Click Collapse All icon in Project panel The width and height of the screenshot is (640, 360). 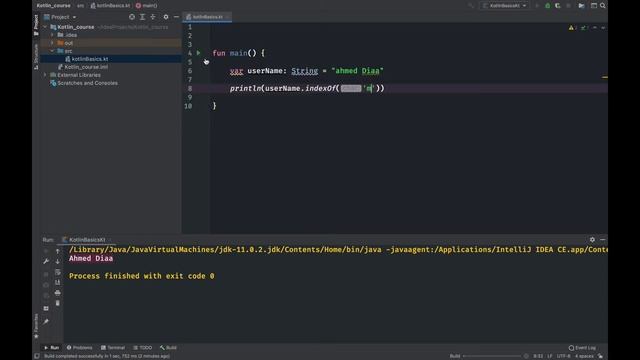click(x=153, y=17)
